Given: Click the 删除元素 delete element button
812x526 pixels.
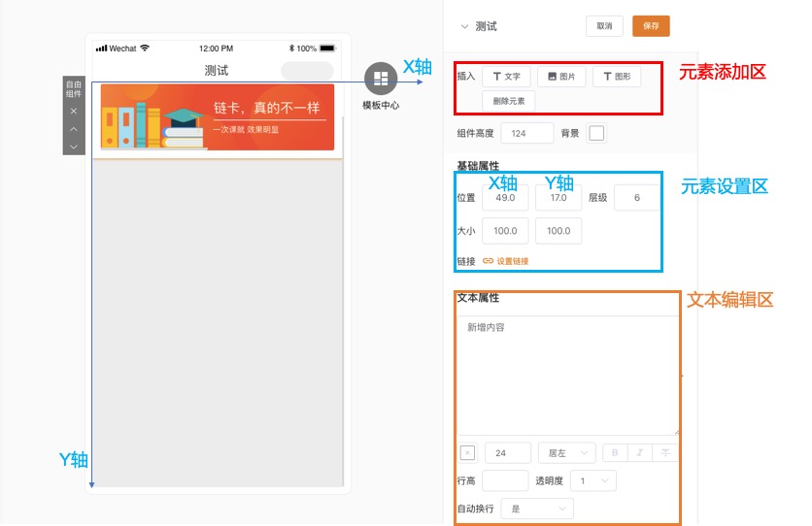Looking at the screenshot, I should pos(508,101).
